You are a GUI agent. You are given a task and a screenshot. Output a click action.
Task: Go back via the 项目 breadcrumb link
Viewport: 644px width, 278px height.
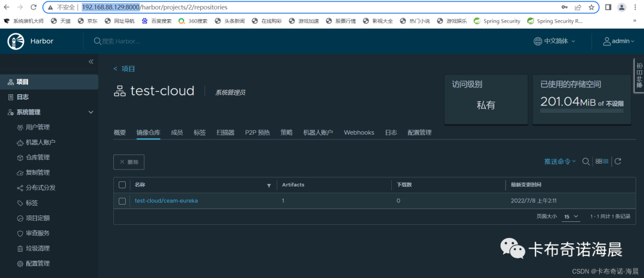point(125,69)
